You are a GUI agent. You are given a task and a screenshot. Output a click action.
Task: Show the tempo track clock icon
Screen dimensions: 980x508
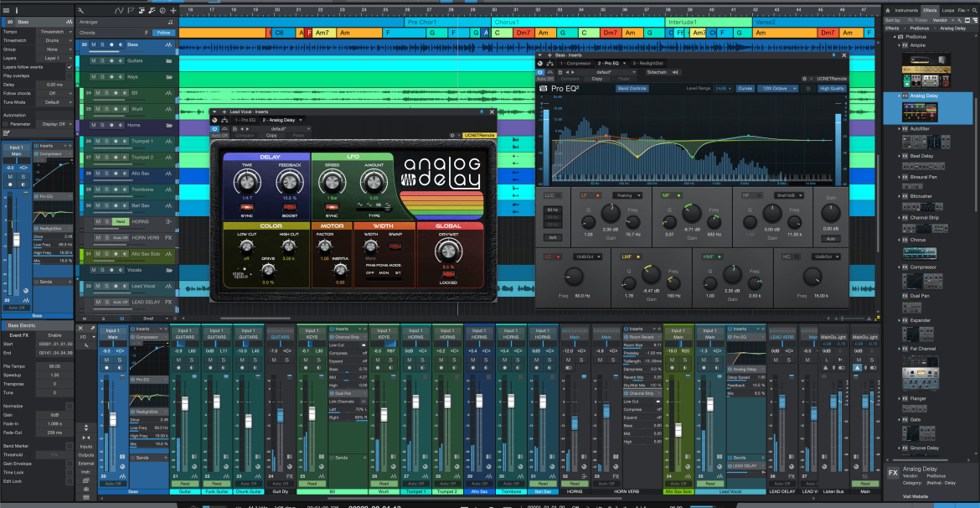(x=162, y=10)
